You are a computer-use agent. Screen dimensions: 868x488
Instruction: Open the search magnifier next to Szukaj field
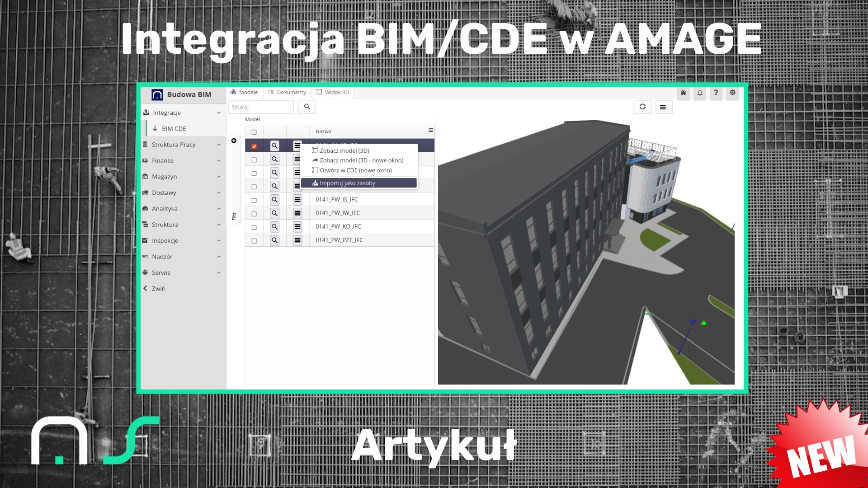coord(307,107)
